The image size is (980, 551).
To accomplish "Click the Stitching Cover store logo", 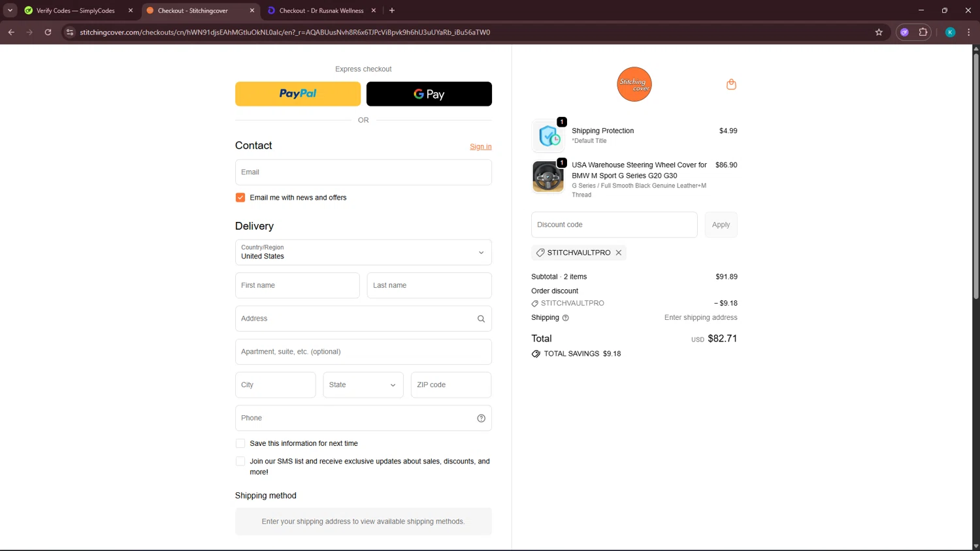I will coord(634,84).
